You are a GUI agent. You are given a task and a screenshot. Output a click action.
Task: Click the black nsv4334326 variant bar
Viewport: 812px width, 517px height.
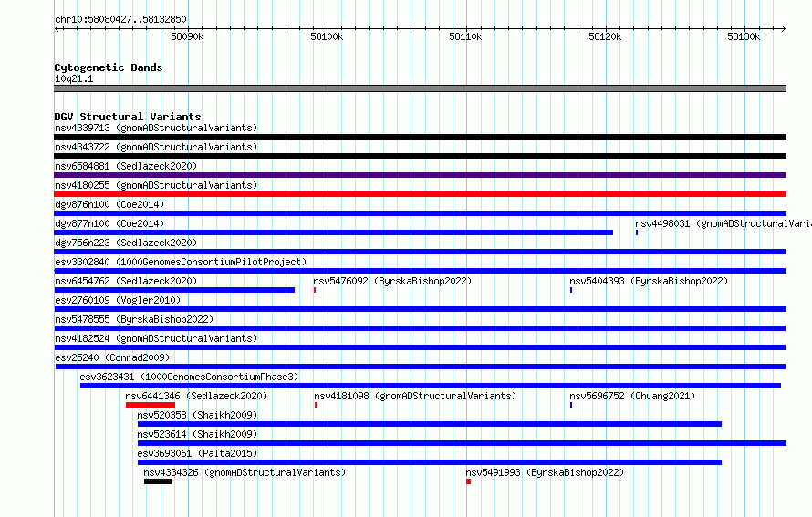(158, 481)
